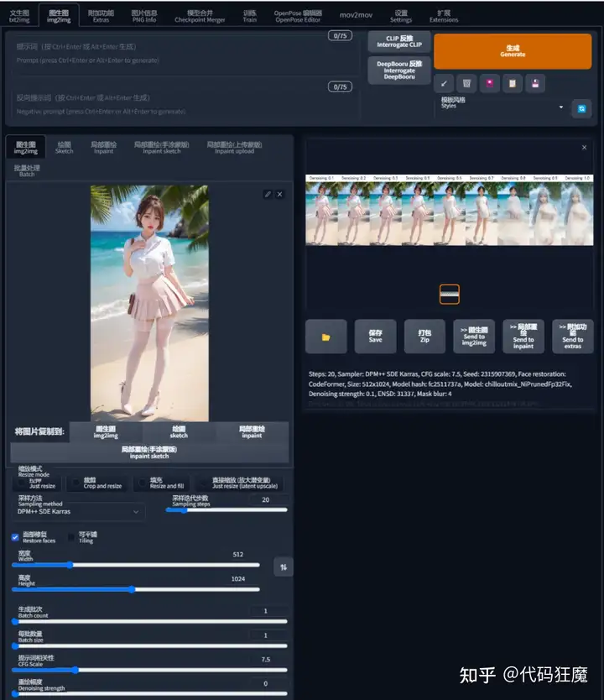Image resolution: width=604 pixels, height=700 pixels.
Task: Click the pencil edit icon on input image
Action: 268,194
